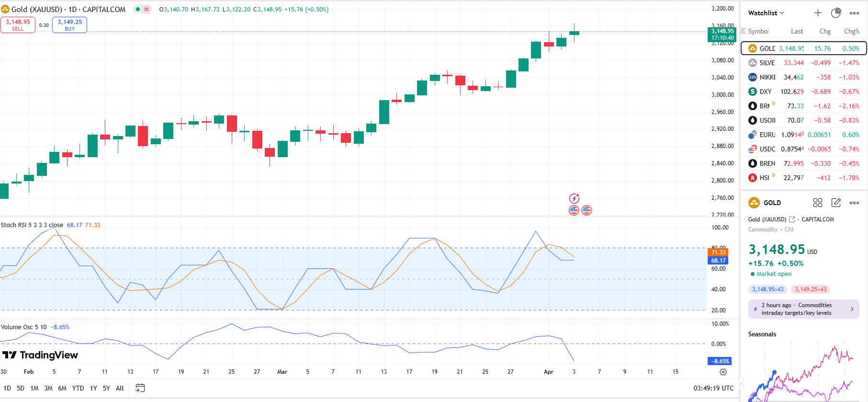Image resolution: width=868 pixels, height=402 pixels.
Task: Open chart settings gear on time axis
Action: point(723,372)
